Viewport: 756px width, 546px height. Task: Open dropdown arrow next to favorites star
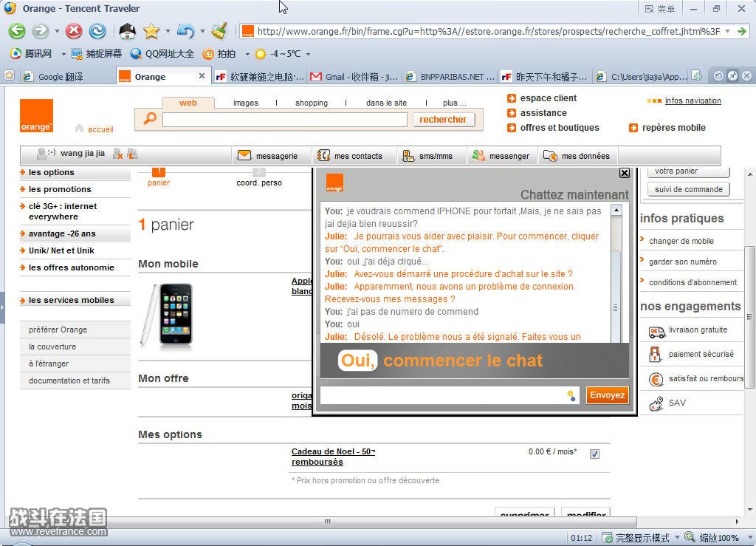[x=168, y=32]
